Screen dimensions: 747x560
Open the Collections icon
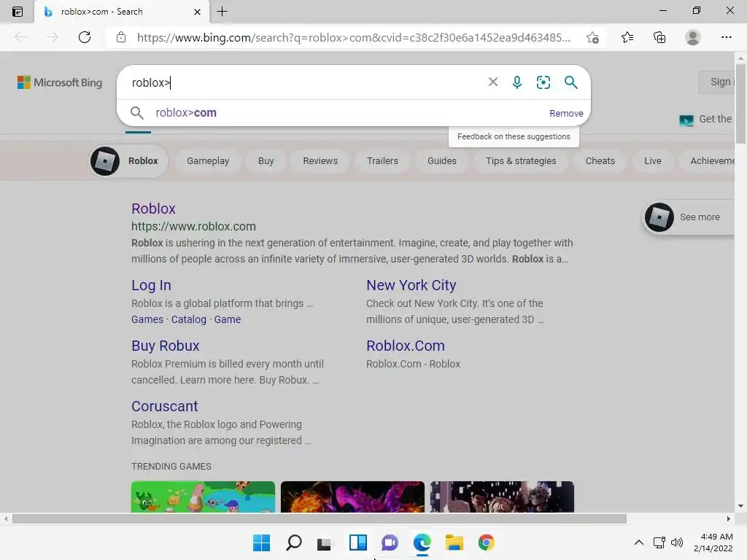pyautogui.click(x=659, y=37)
